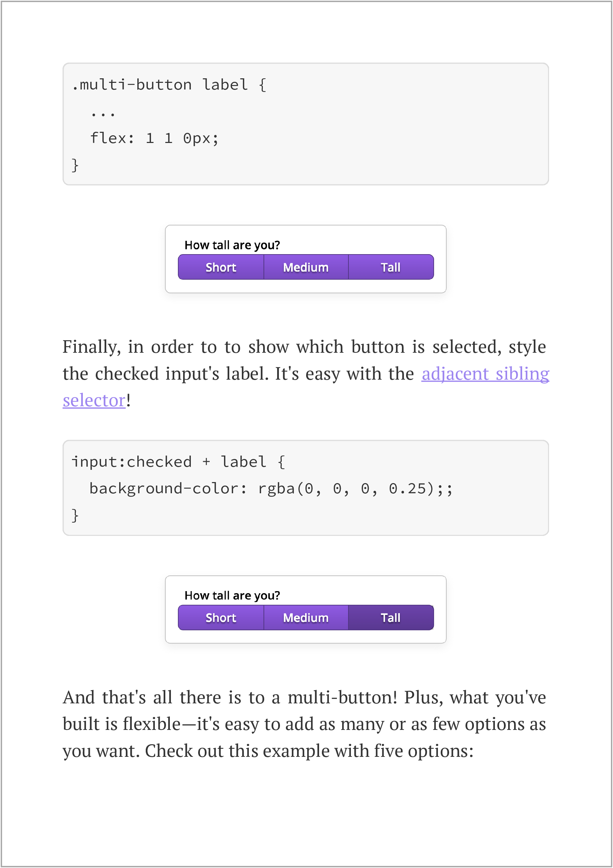This screenshot has height=868, width=613.
Task: Click the darkened Tall segment showing checked style
Action: (x=390, y=617)
